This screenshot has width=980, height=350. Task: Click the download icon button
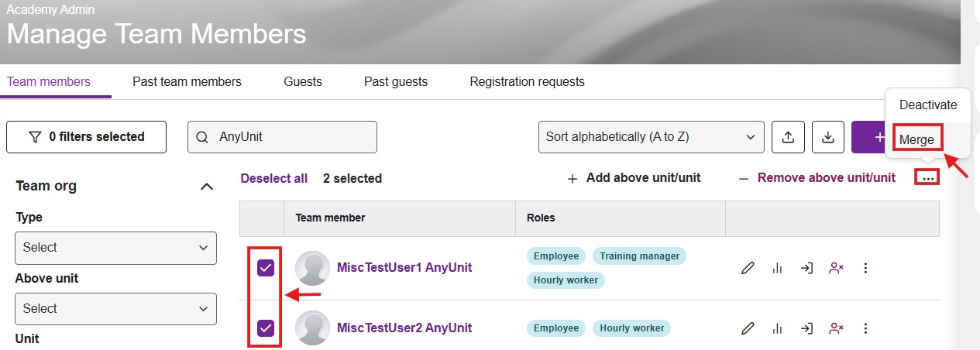point(828,137)
